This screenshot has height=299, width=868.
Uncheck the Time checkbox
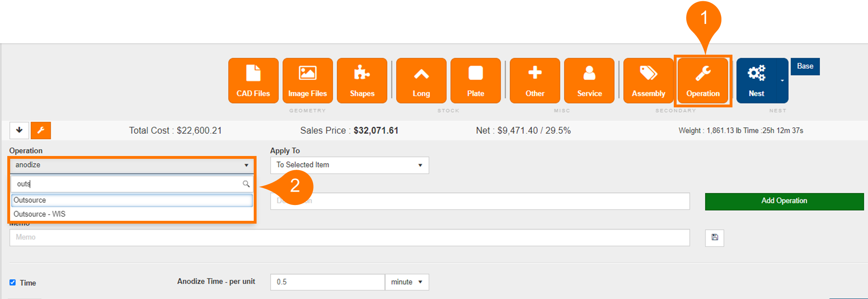pyautogui.click(x=13, y=282)
